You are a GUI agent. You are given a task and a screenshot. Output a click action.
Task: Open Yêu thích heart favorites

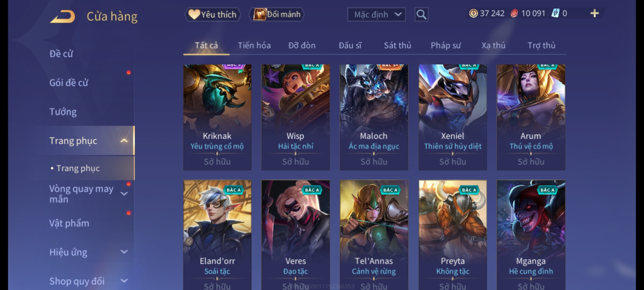tap(213, 15)
